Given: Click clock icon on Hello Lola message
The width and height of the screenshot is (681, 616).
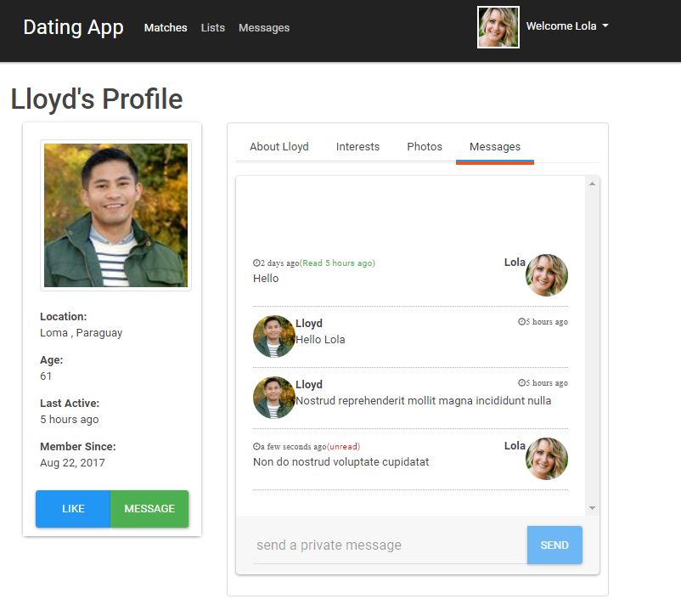Looking at the screenshot, I should [x=521, y=322].
